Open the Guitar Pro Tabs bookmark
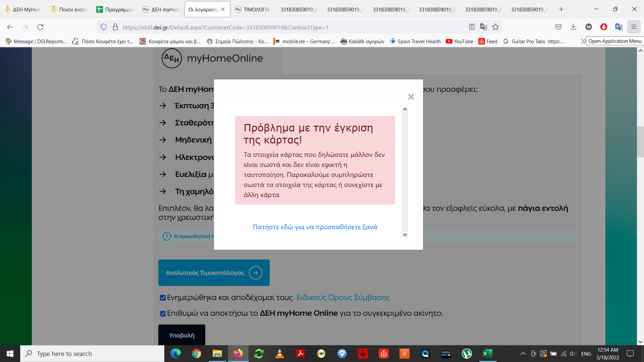 pos(533,41)
